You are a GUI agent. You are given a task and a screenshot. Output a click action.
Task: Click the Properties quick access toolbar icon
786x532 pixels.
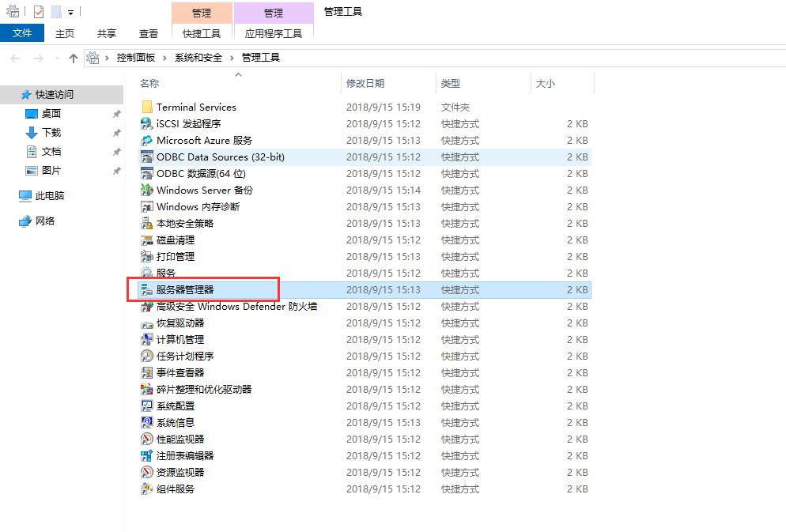click(39, 11)
